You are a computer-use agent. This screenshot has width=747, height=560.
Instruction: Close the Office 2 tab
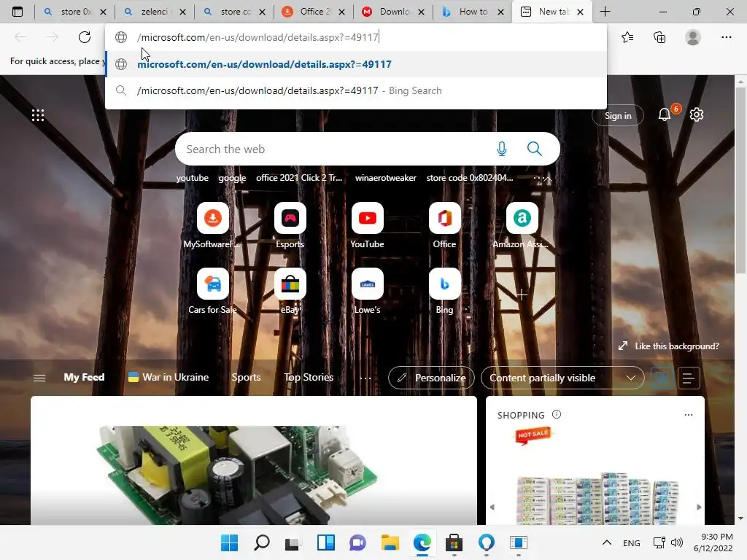click(341, 12)
